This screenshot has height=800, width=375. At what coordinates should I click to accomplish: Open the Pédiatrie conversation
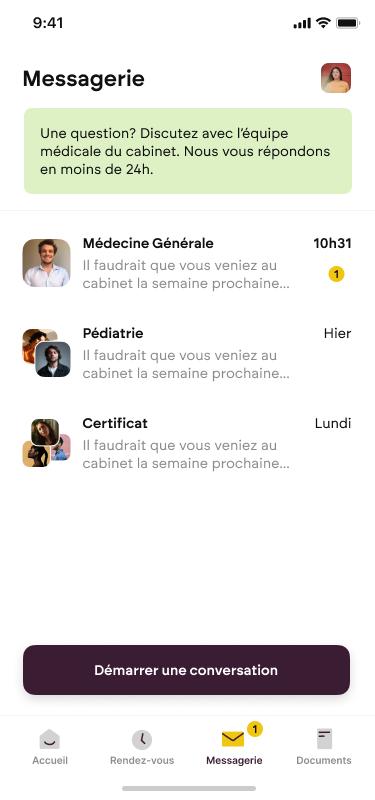coord(187,353)
